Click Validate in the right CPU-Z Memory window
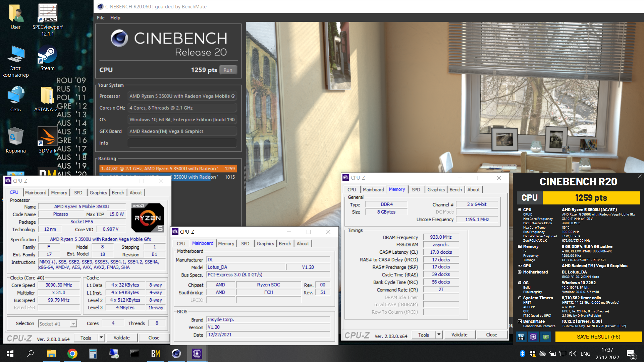This screenshot has height=362, width=644. (x=459, y=335)
